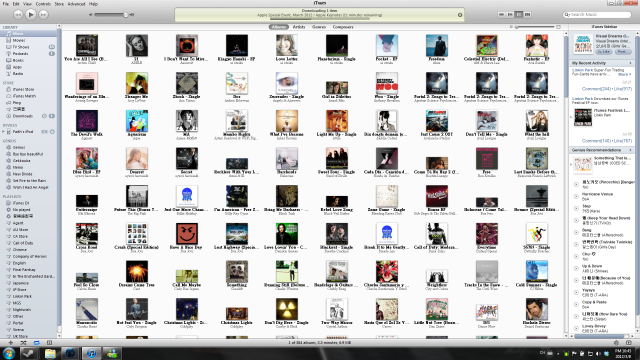
Task: Toggle the iTunes Sidebar button in status bar
Action: point(629,343)
